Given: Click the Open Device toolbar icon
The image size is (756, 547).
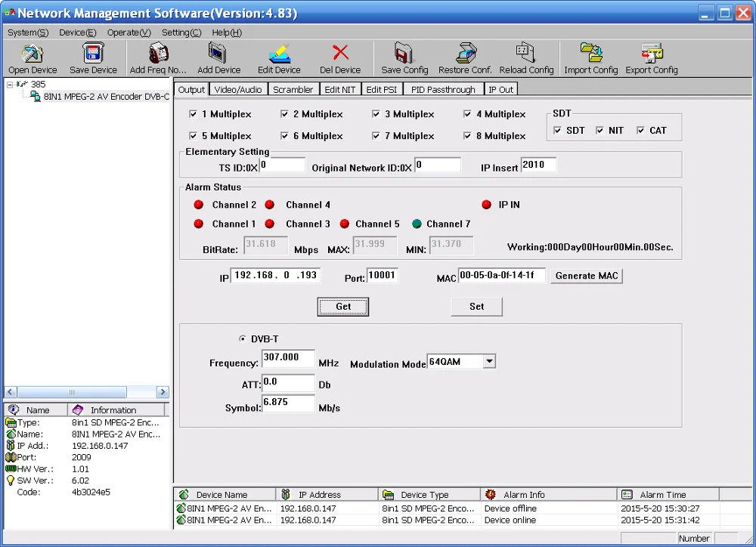Looking at the screenshot, I should (x=33, y=54).
